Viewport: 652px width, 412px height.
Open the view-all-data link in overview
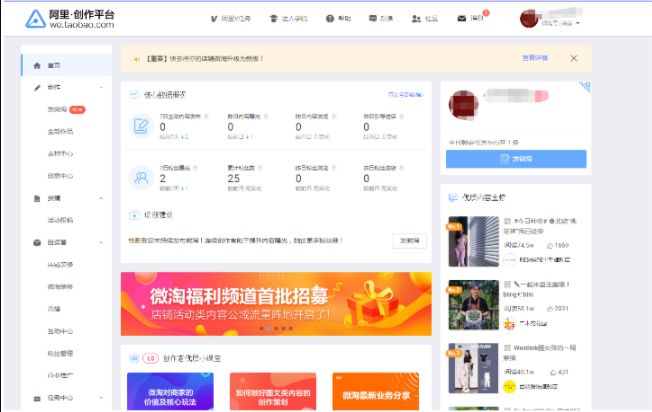[x=405, y=94]
